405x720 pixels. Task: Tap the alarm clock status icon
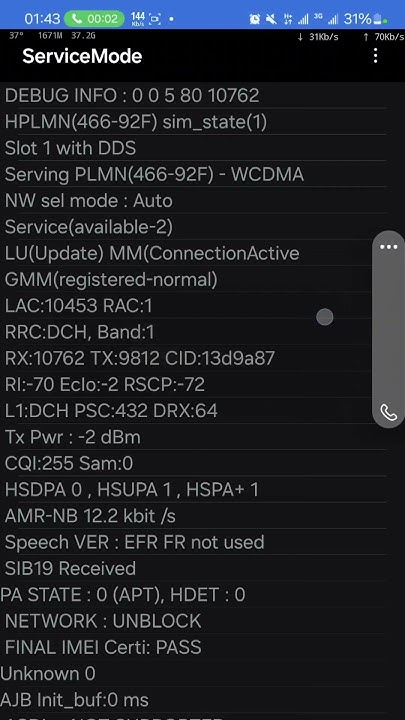tap(254, 19)
